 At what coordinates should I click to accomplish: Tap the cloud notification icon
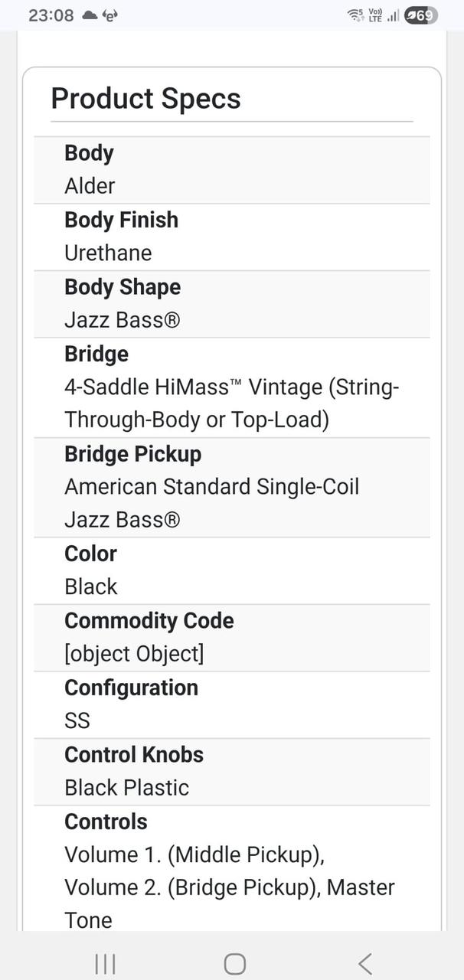[90, 15]
